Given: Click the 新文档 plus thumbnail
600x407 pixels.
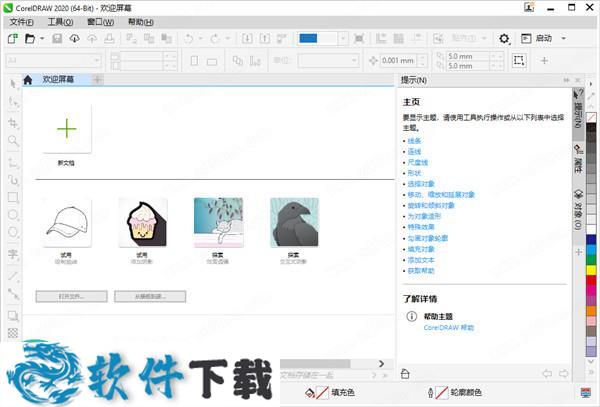Looking at the screenshot, I should pyautogui.click(x=67, y=129).
